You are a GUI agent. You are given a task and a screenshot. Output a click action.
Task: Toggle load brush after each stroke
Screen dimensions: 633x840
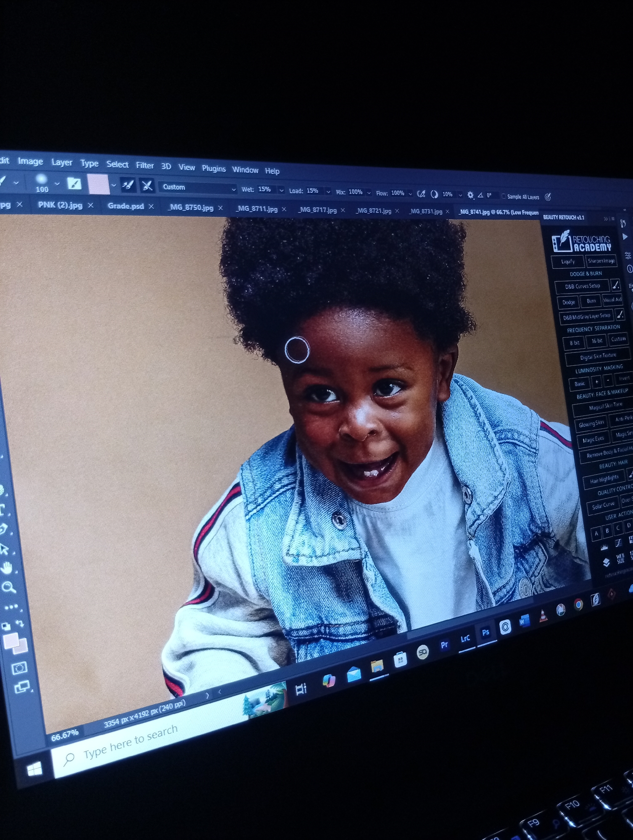coord(128,185)
